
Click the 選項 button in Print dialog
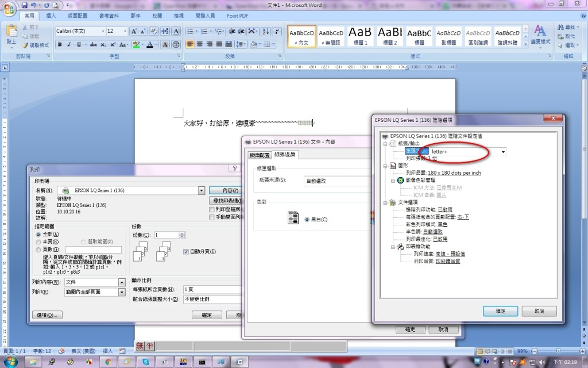(x=47, y=315)
